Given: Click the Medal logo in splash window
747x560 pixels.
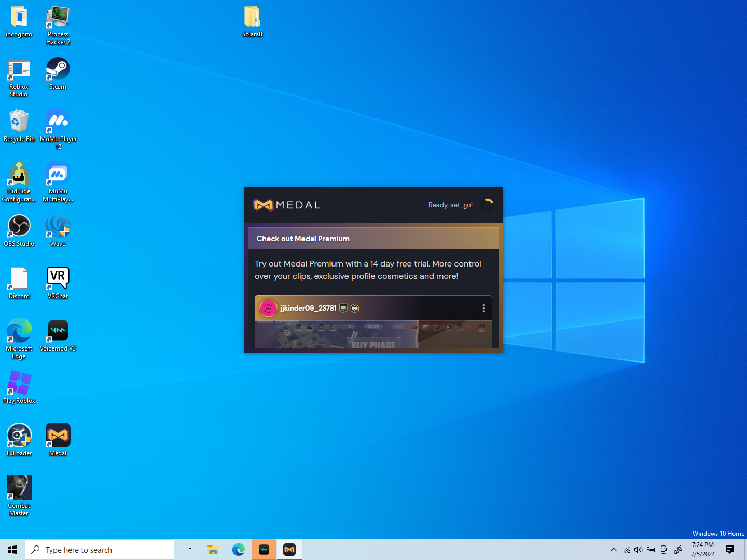Looking at the screenshot, I should tap(287, 205).
